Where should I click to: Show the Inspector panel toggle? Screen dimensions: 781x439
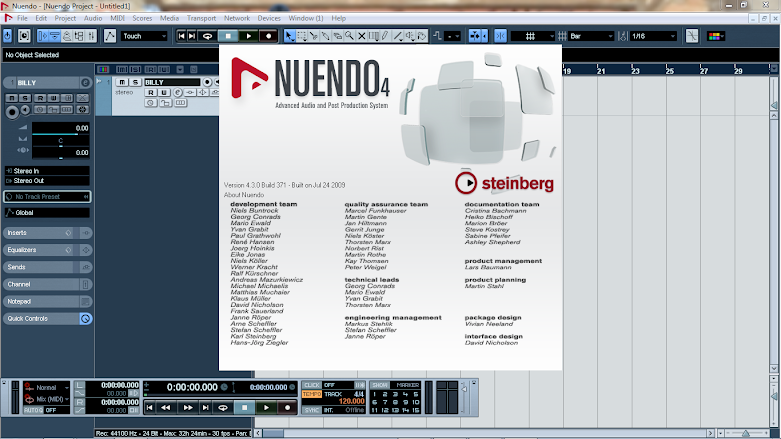tap(43, 36)
